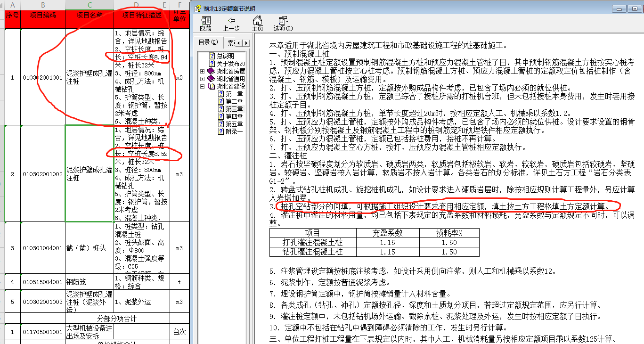644x344 pixels.
Task: Click 钻孔灌注混凝土桩 table row in help
Action: click(x=375, y=252)
